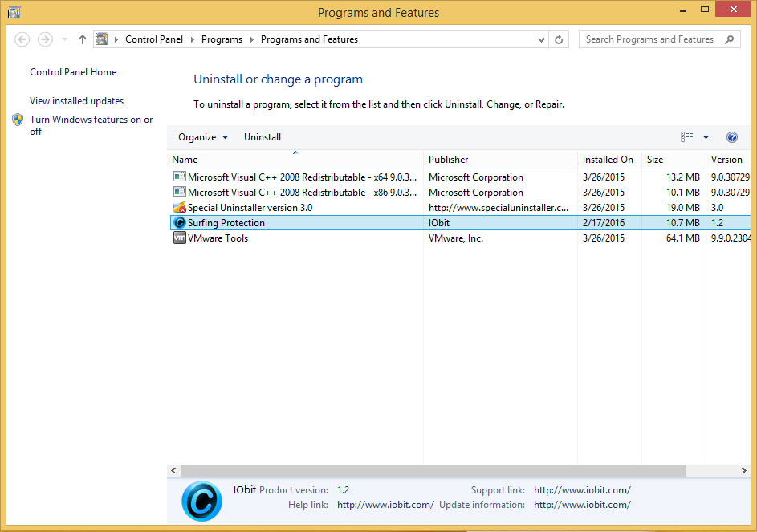Click the IObit publisher cell
The height and width of the screenshot is (532, 757).
(439, 222)
